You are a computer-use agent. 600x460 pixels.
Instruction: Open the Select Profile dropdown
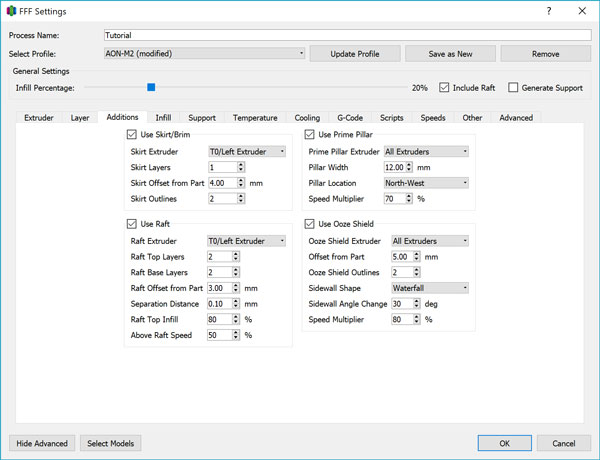click(204, 54)
